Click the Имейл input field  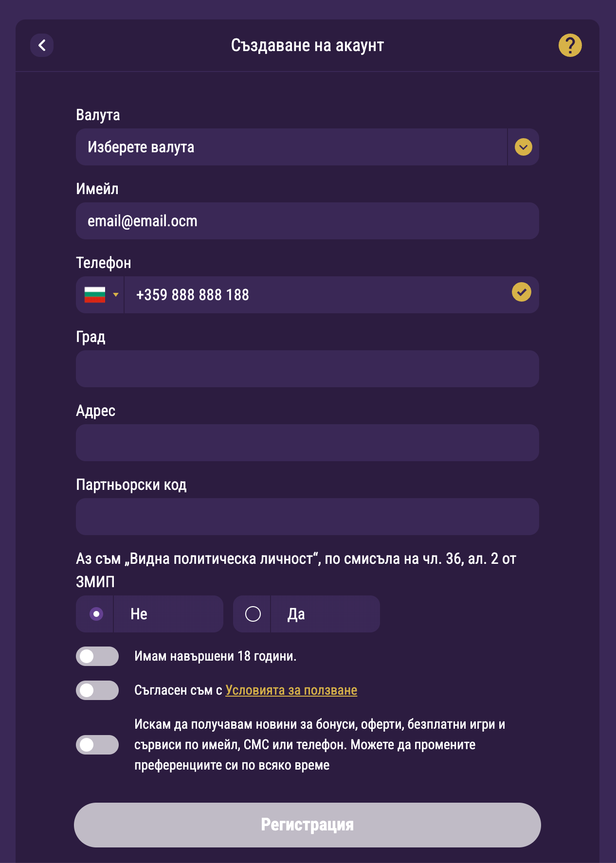point(307,221)
